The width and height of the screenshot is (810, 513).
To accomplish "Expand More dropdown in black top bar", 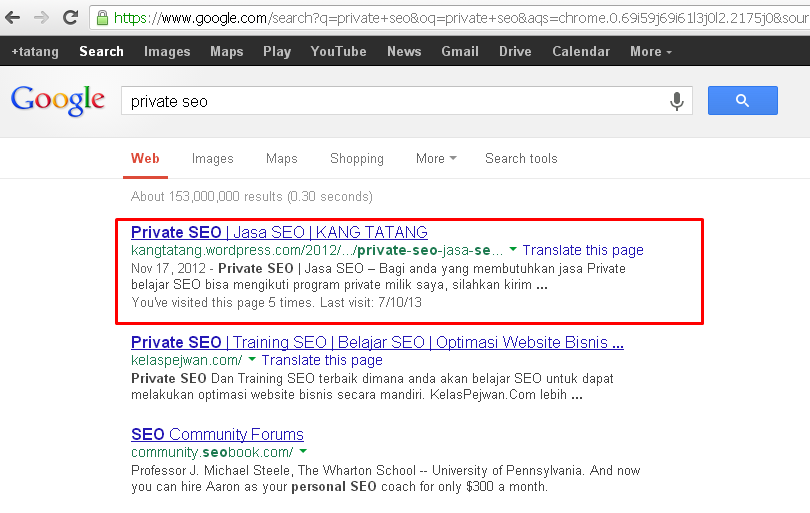I will (651, 52).
